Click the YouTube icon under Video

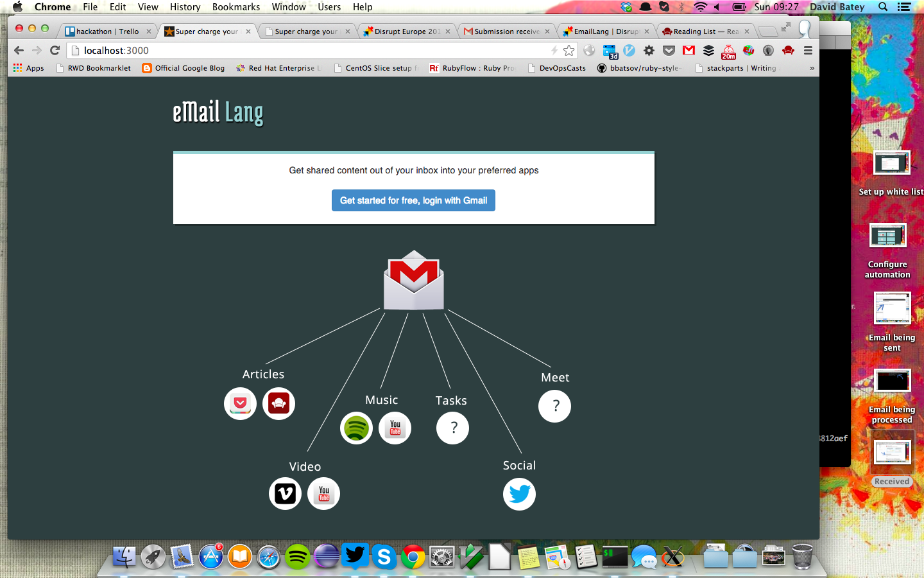pos(323,493)
